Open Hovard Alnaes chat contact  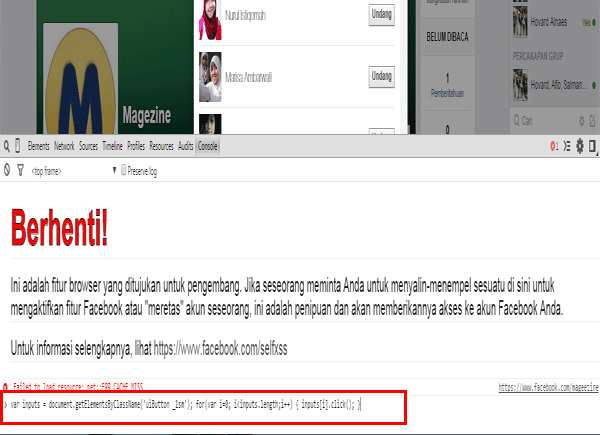[x=555, y=22]
